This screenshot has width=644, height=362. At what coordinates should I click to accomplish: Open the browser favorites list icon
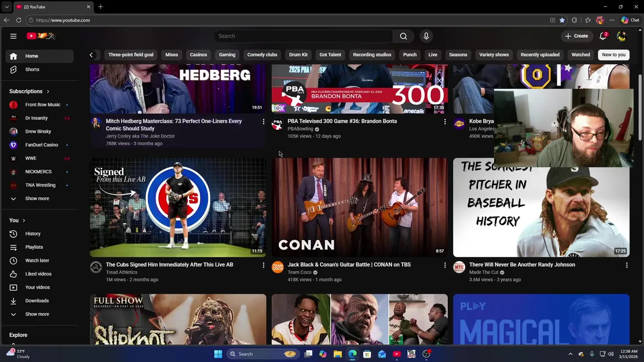click(x=588, y=20)
